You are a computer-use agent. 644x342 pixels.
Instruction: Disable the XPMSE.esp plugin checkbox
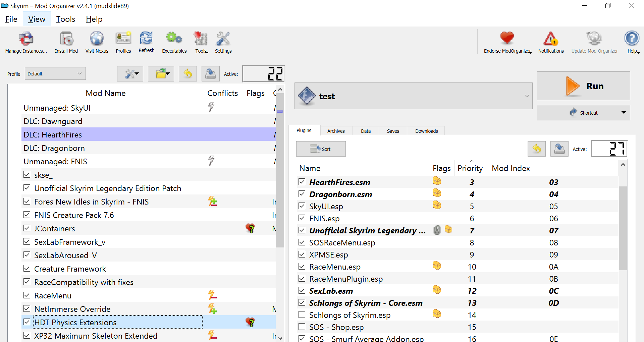click(x=302, y=254)
